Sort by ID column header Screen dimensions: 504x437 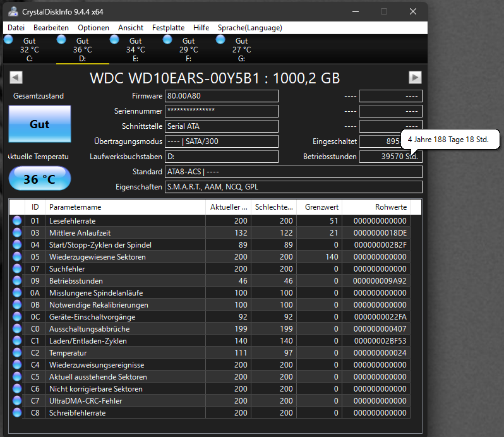[x=35, y=207]
